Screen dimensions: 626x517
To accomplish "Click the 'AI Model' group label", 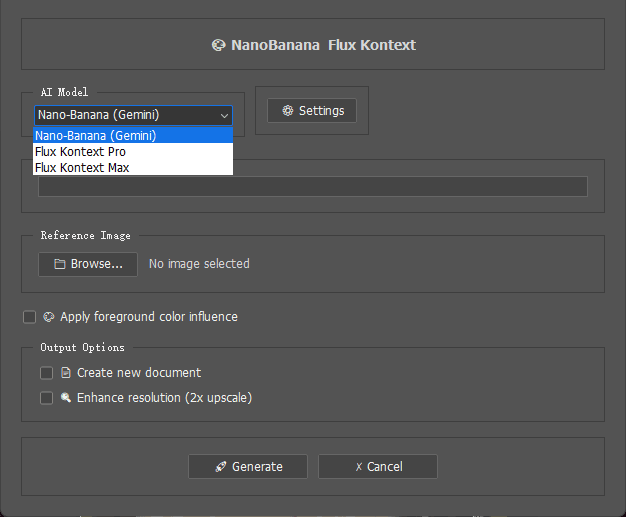I will coord(64,92).
